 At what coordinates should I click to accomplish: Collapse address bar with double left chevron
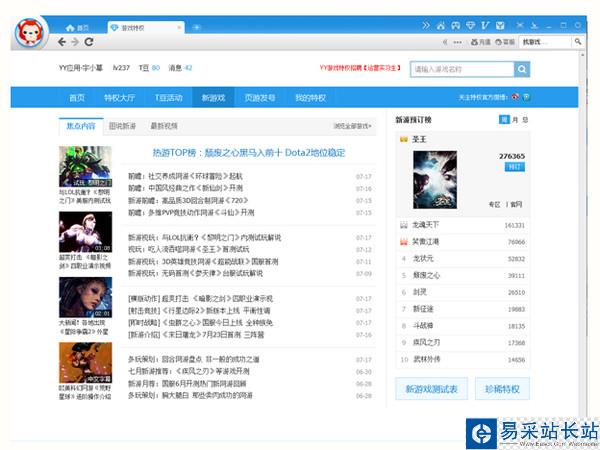coord(445,42)
